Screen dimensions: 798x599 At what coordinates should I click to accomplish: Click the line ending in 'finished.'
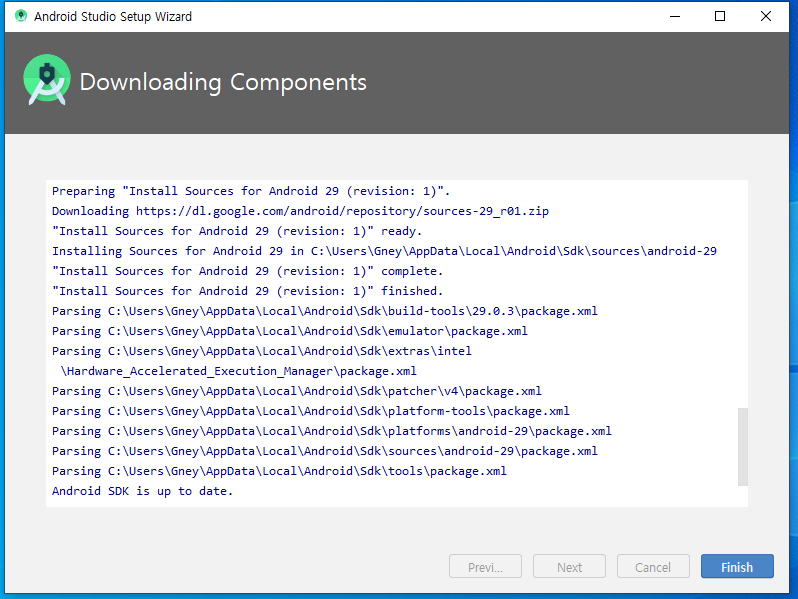[247, 291]
